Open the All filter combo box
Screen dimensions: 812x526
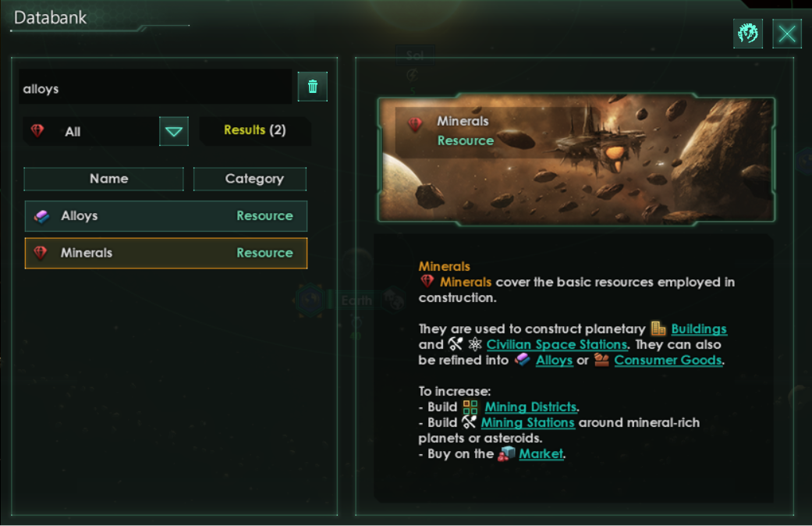(105, 132)
